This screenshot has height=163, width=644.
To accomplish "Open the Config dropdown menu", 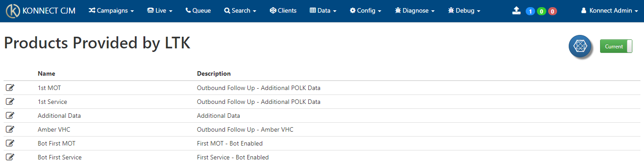I will 366,11.
